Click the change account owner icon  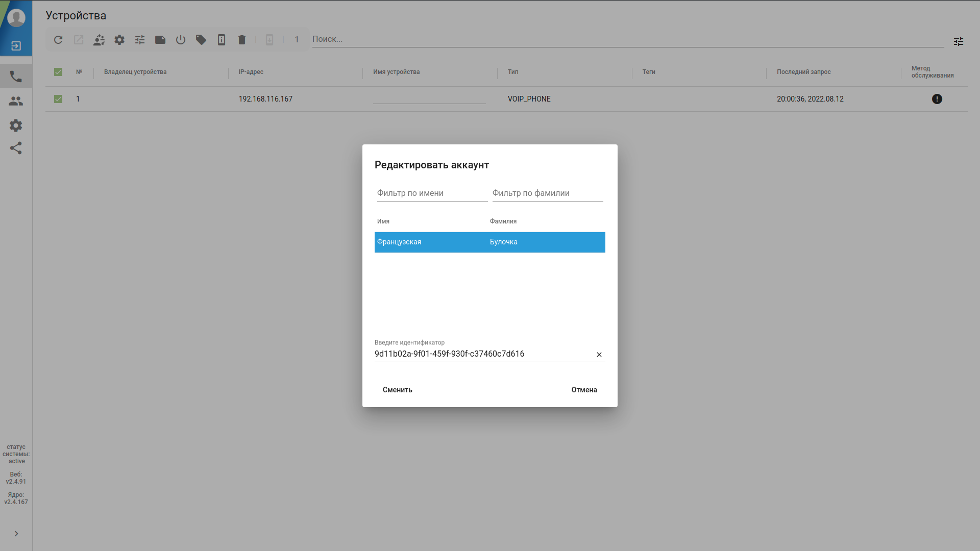coord(99,40)
